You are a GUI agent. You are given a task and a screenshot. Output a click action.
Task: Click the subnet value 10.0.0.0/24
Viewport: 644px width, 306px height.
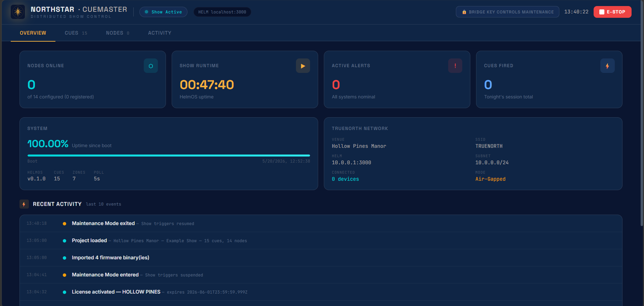coord(492,163)
